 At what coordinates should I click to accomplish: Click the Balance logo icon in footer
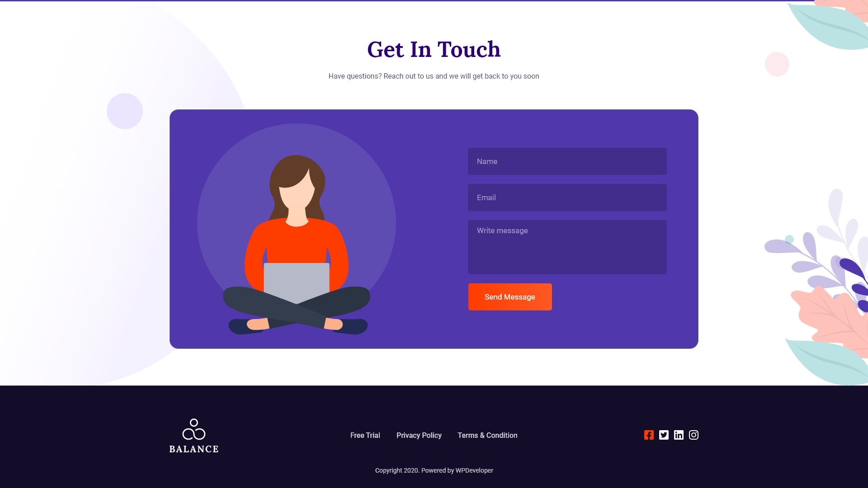click(x=193, y=429)
